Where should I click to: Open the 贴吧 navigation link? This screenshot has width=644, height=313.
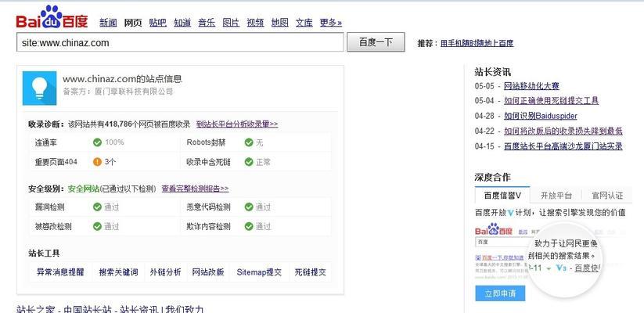click(x=158, y=23)
